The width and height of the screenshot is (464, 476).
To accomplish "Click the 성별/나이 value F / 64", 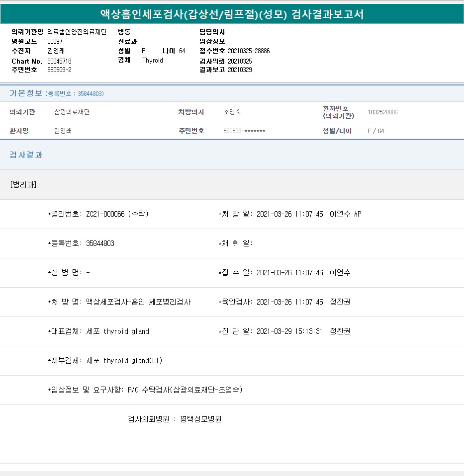I will tap(375, 131).
